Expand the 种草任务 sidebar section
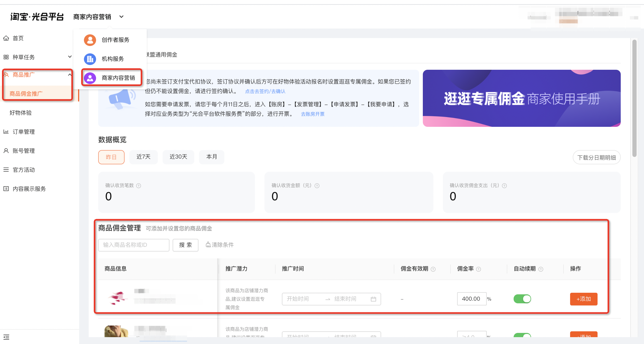The height and width of the screenshot is (344, 644). (70, 57)
